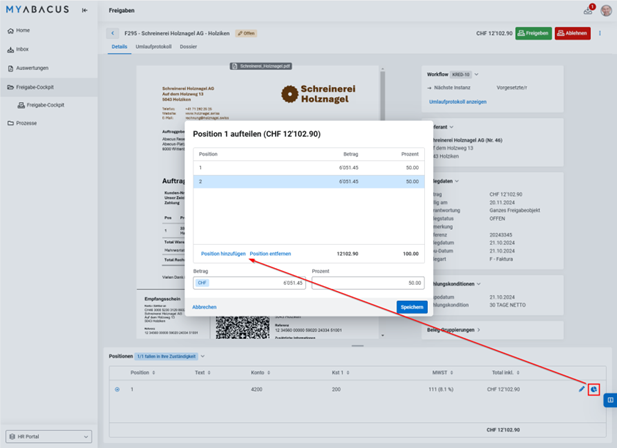Screen dimensions: 617x448
Task: Collapse the Workflow section chevron
Action: point(477,74)
